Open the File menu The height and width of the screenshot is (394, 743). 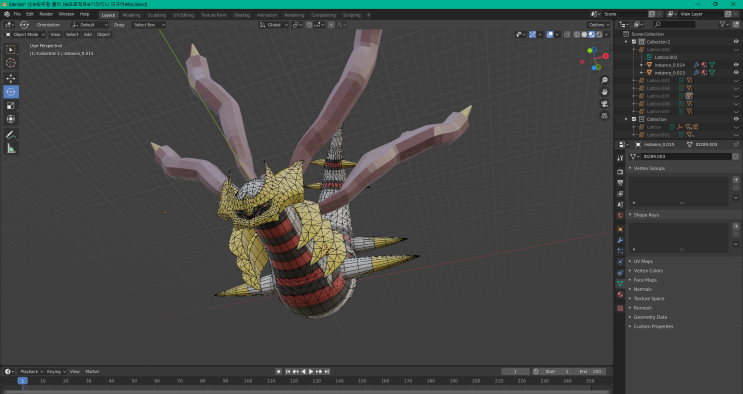point(17,14)
